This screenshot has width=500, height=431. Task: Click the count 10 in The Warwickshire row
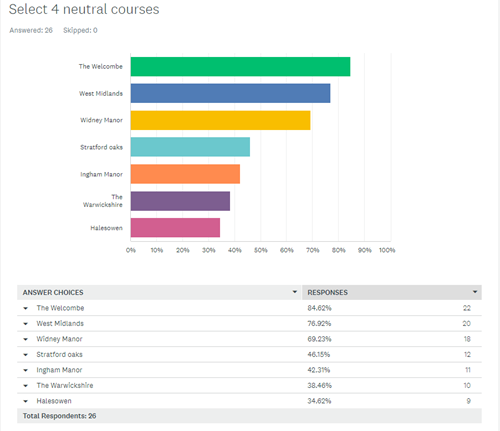467,385
